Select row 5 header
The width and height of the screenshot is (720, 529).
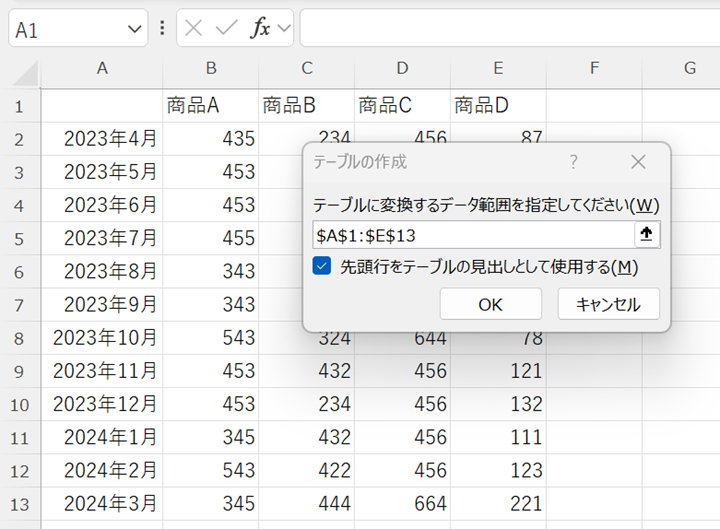[19, 238]
